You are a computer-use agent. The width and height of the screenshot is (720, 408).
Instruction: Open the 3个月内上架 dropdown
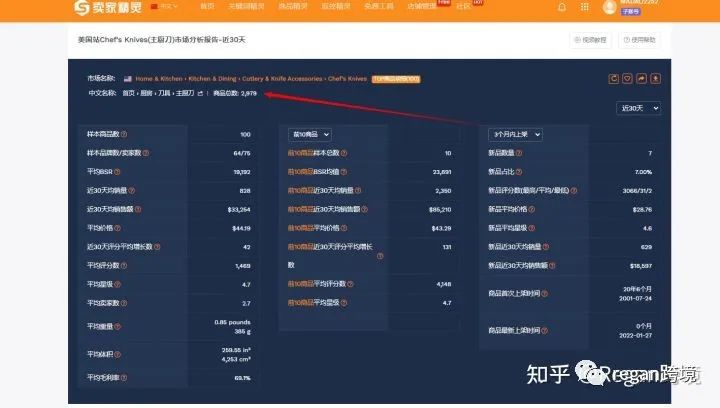coord(515,135)
